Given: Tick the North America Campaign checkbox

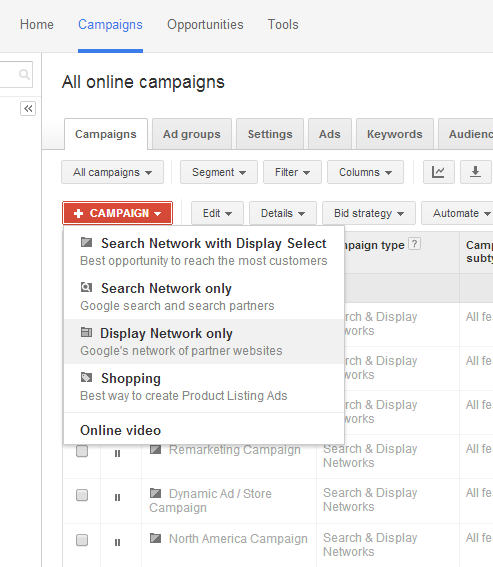Looking at the screenshot, I should (x=82, y=540).
